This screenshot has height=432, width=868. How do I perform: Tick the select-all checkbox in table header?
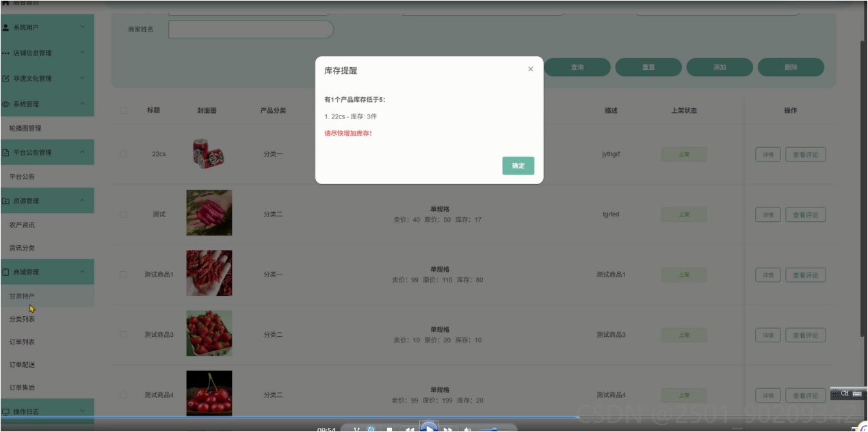click(x=123, y=110)
